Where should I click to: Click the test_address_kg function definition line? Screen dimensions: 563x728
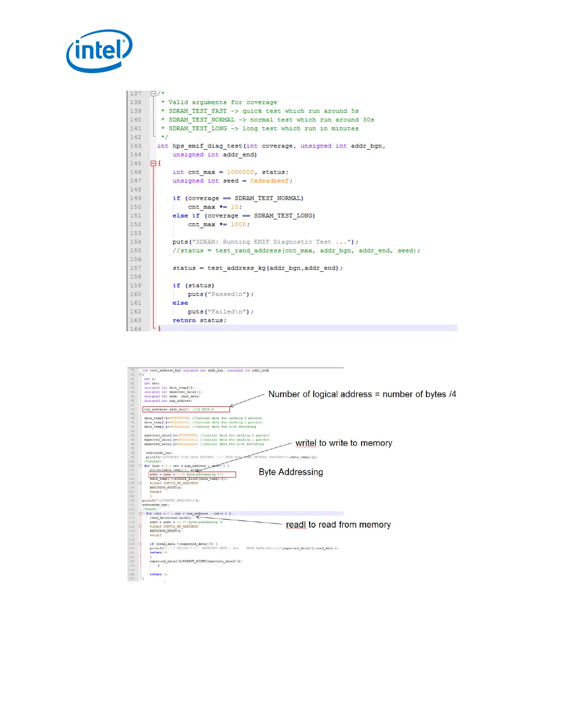[206, 370]
